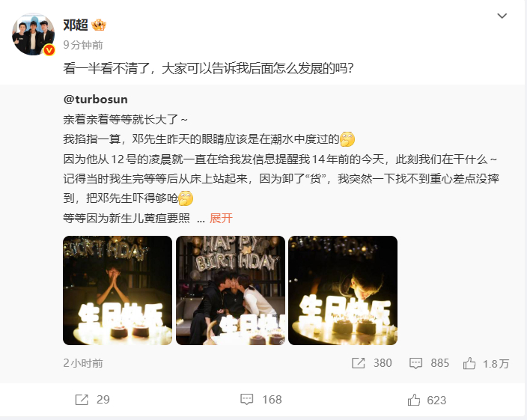Click 邓超's profile avatar
527x420 pixels.
click(x=33, y=34)
